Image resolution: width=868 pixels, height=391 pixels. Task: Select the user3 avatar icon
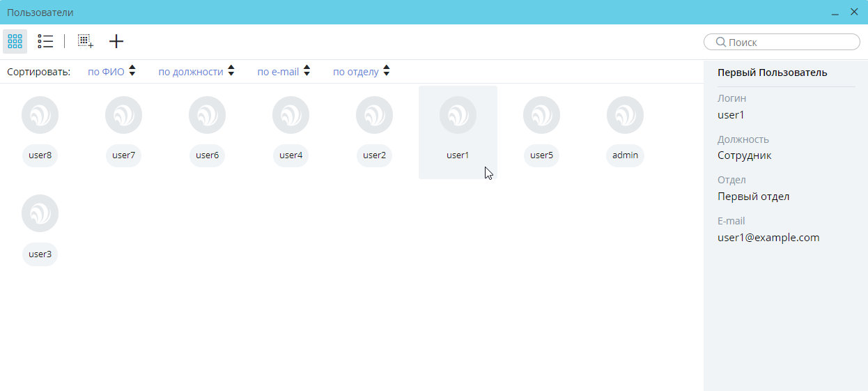[40, 213]
